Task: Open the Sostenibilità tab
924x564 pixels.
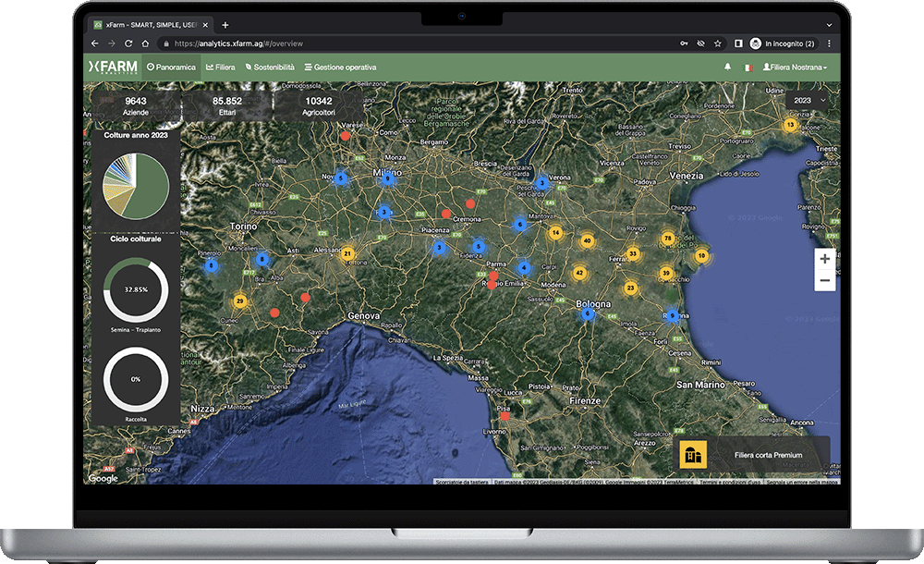Action: [270, 67]
